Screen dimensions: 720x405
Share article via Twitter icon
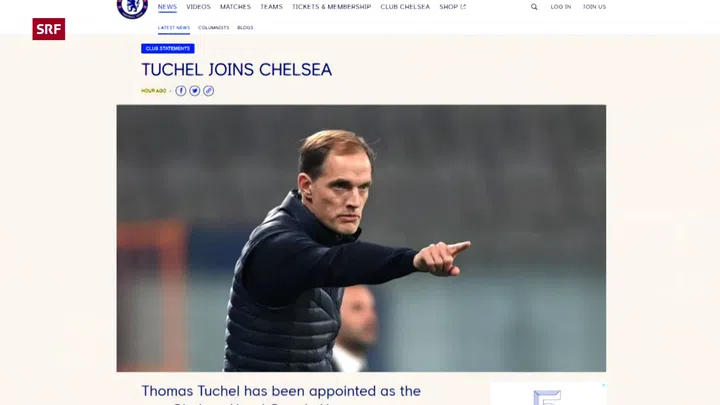click(195, 91)
